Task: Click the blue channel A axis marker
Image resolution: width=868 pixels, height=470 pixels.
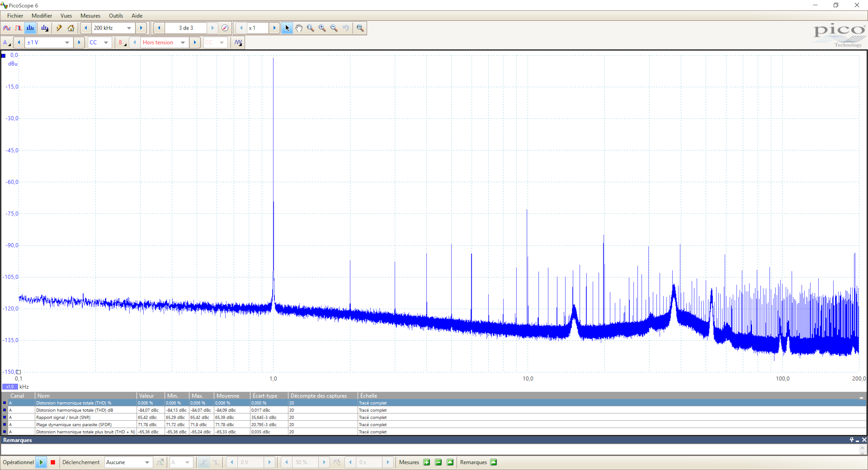Action: pyautogui.click(x=4, y=56)
